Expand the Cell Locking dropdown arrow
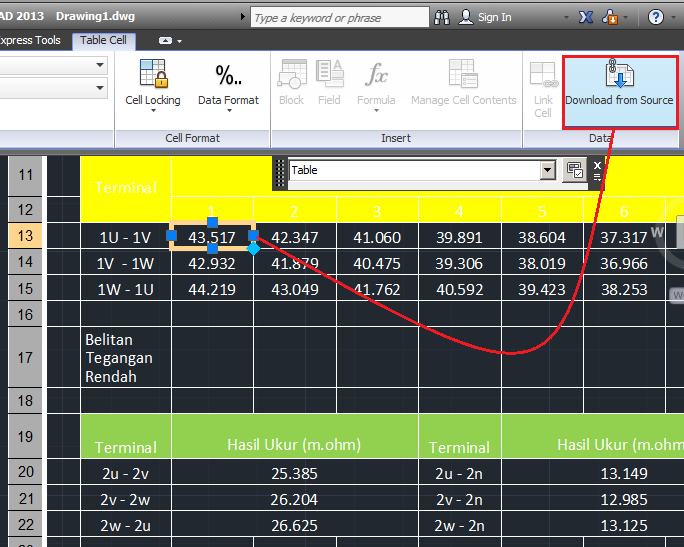 [153, 111]
